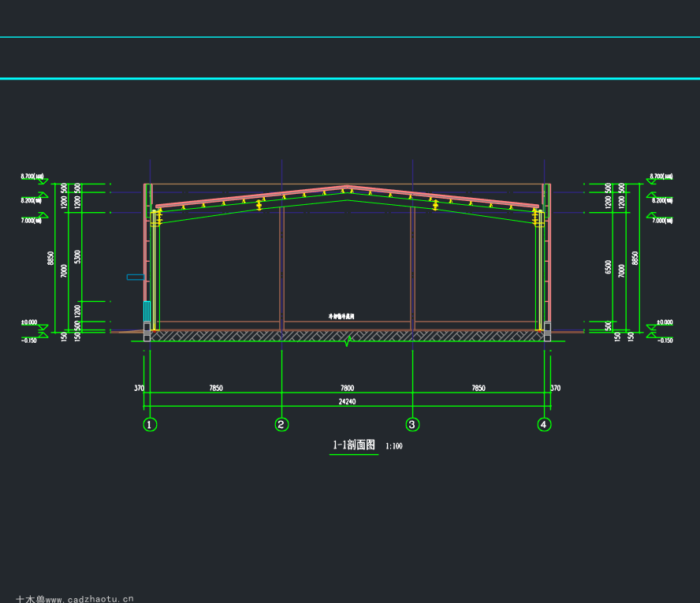
Task: Click the break-line symbol under the floor
Action: pos(348,341)
